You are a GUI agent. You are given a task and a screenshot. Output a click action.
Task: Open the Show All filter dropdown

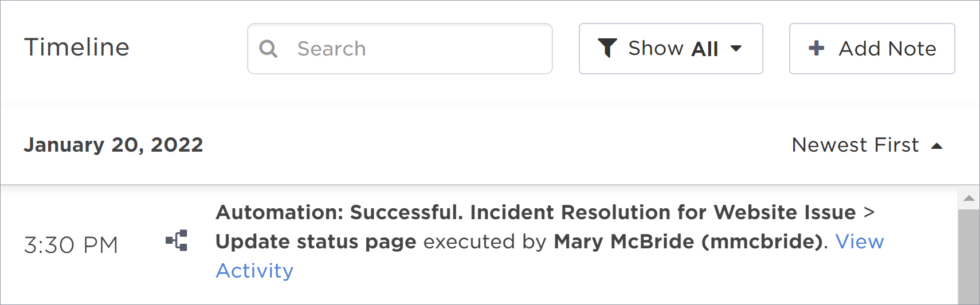pos(671,49)
